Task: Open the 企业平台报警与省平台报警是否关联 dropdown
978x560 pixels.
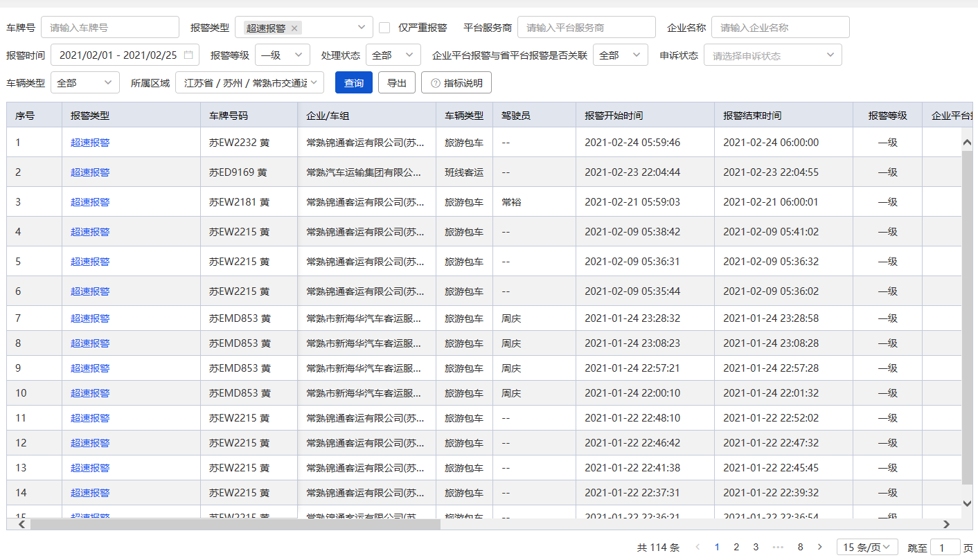Action: point(621,55)
